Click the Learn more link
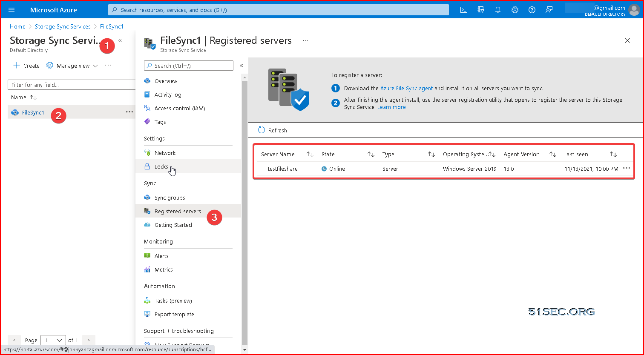The width and height of the screenshot is (644, 355). [x=391, y=107]
